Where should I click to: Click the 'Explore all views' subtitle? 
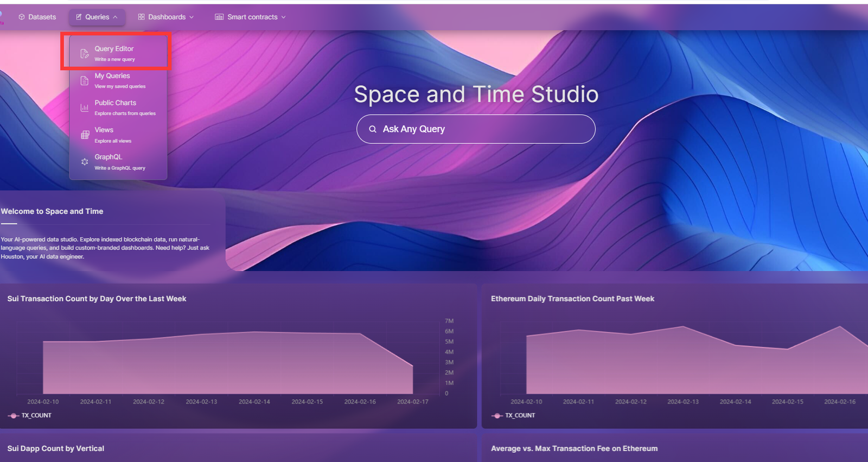point(113,141)
